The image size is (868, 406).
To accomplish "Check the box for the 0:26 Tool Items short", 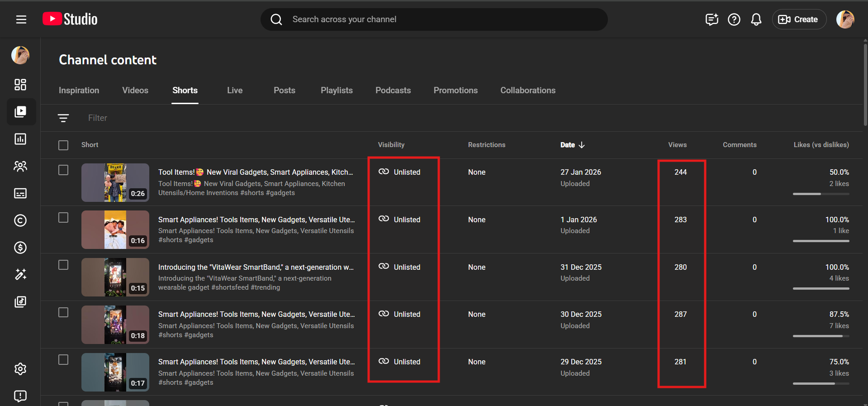I will tap(63, 170).
